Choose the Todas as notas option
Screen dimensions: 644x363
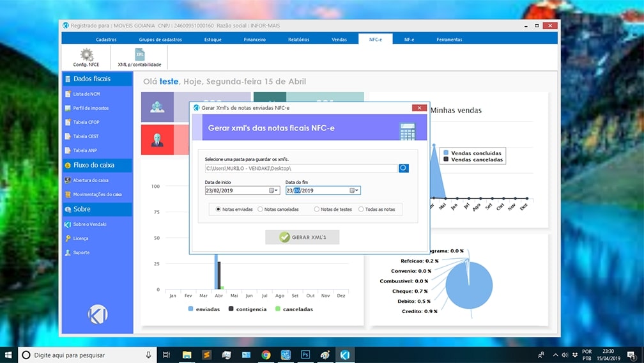361,209
